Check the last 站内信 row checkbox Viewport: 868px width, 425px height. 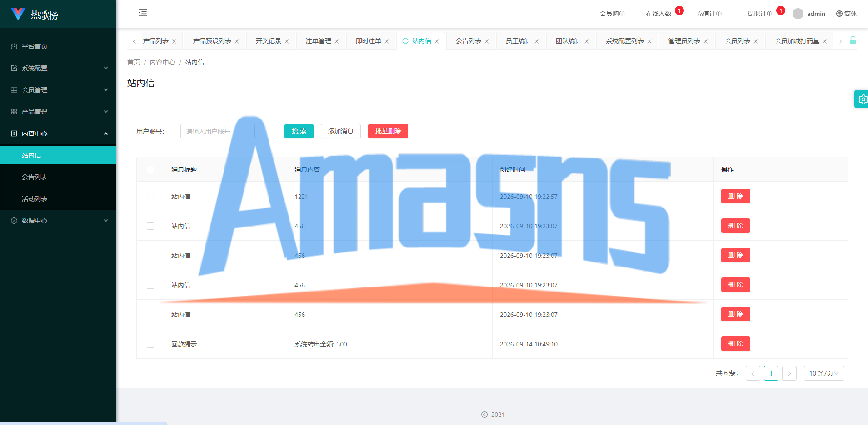[150, 315]
